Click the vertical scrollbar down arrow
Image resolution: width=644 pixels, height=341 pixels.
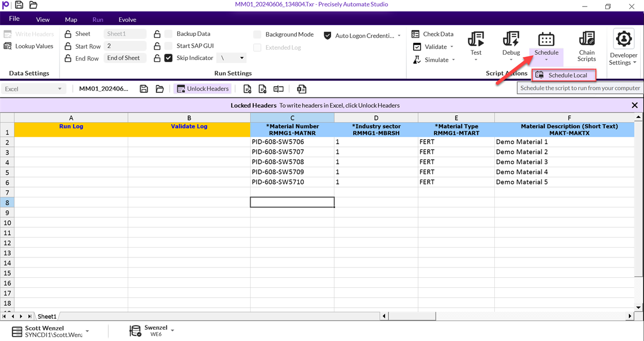pos(639,307)
